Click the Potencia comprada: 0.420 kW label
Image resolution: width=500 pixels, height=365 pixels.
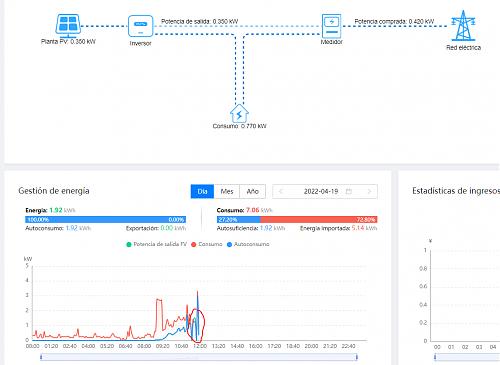point(394,21)
